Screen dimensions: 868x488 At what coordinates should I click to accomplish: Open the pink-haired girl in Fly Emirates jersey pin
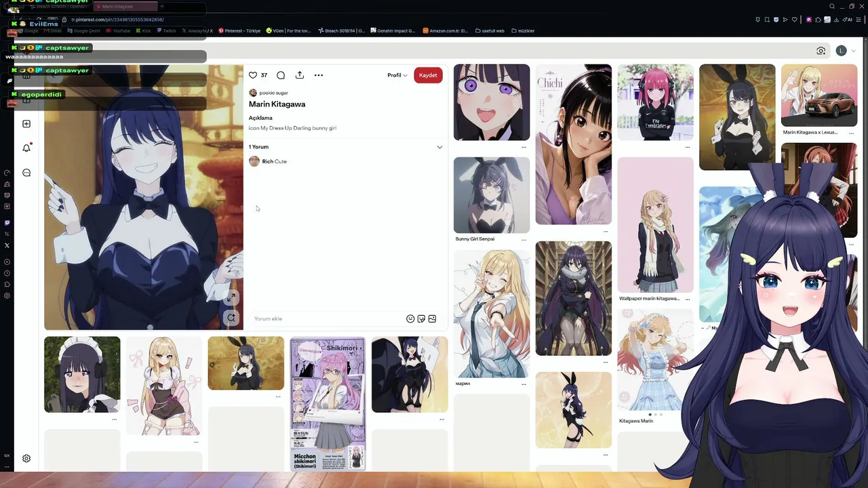[656, 102]
